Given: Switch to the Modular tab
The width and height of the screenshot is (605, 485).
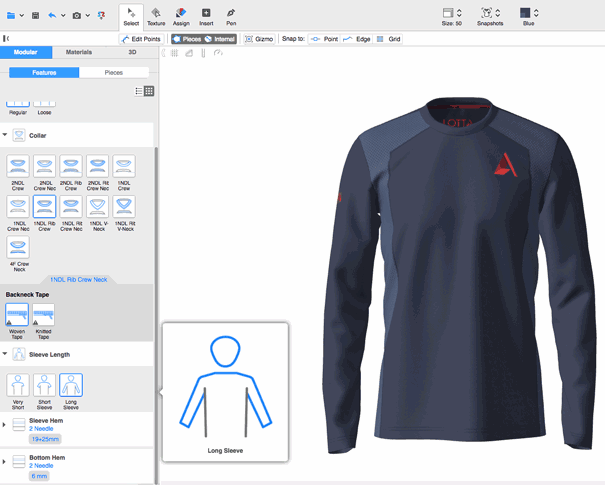Looking at the screenshot, I should [x=26, y=52].
